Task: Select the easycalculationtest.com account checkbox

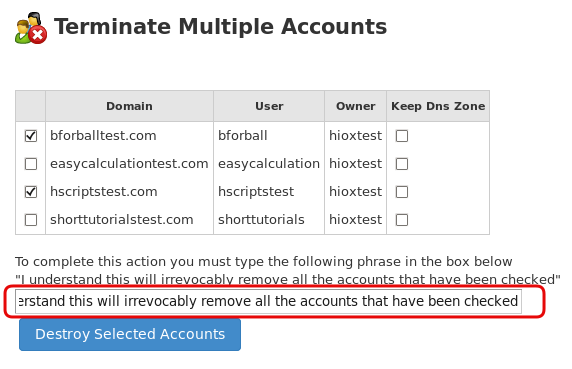Action: 31,164
